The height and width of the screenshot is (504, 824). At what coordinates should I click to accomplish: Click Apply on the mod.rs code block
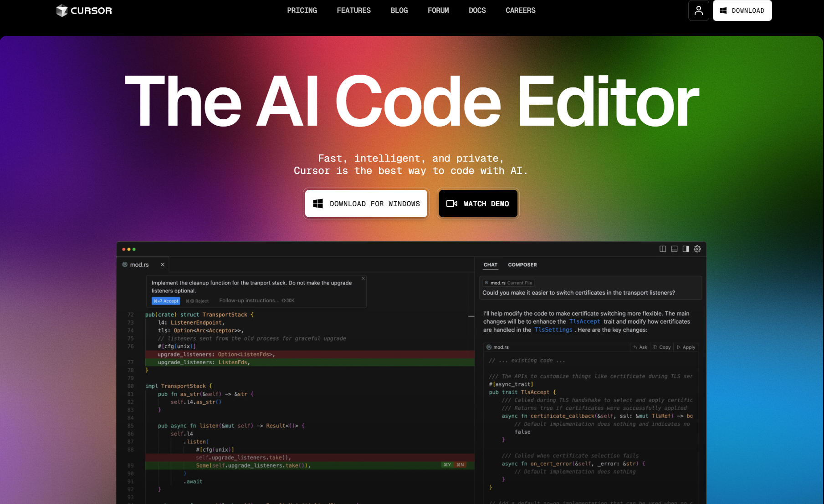(686, 347)
